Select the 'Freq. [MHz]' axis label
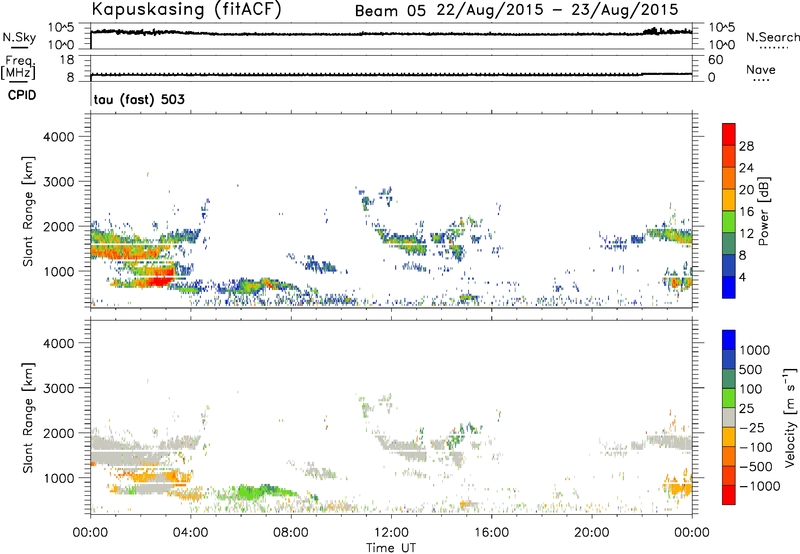The width and height of the screenshot is (800, 554). click(18, 67)
